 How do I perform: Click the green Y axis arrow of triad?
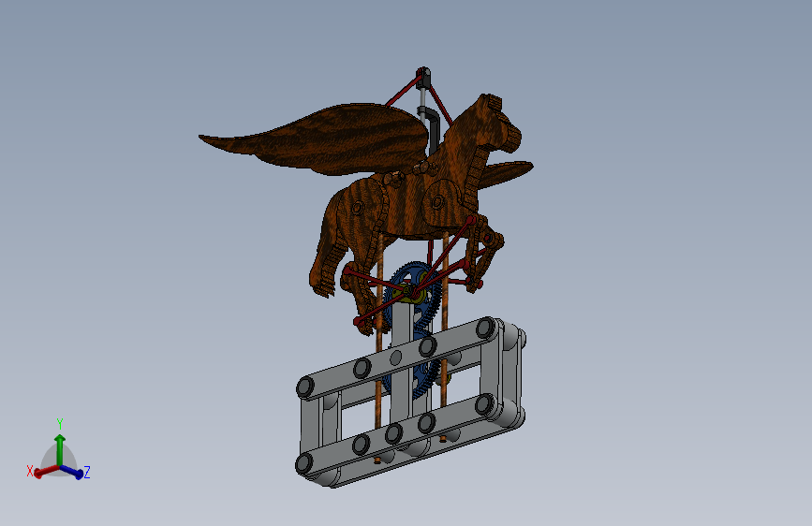tap(60, 448)
